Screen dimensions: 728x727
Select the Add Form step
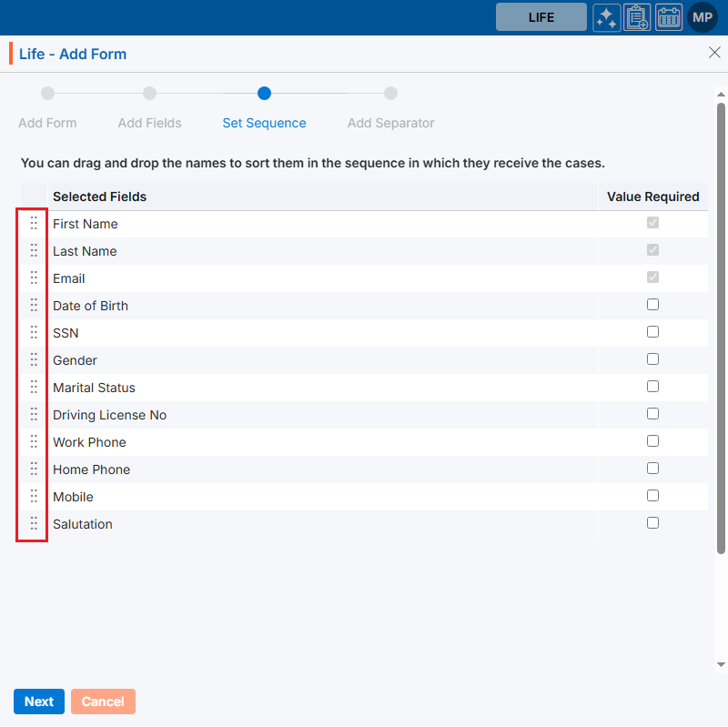(48, 94)
